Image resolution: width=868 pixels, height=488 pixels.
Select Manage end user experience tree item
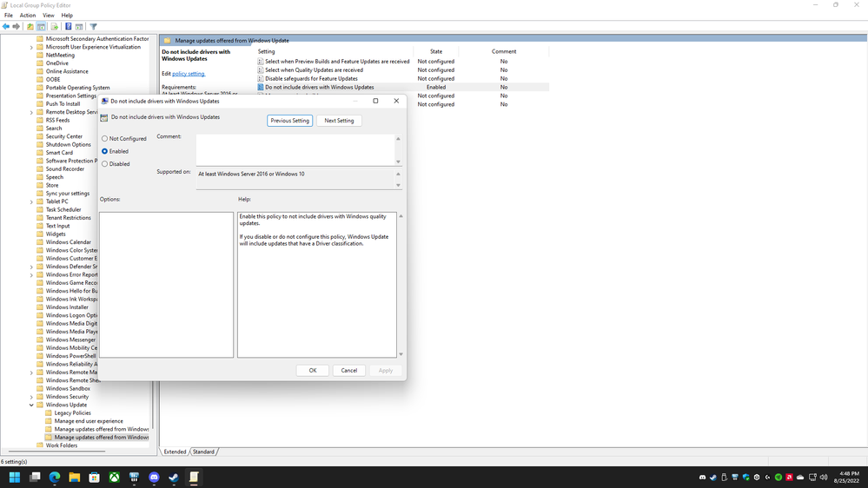click(x=89, y=421)
